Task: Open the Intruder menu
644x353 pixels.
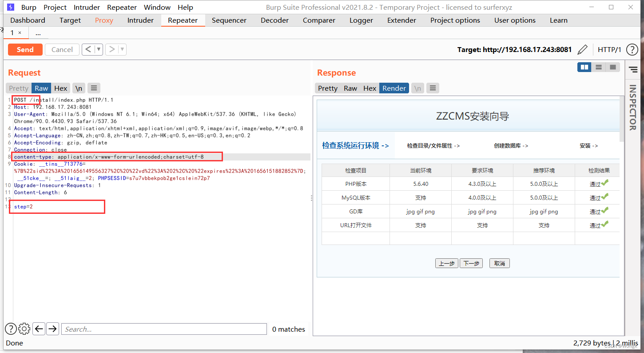Action: coord(87,7)
